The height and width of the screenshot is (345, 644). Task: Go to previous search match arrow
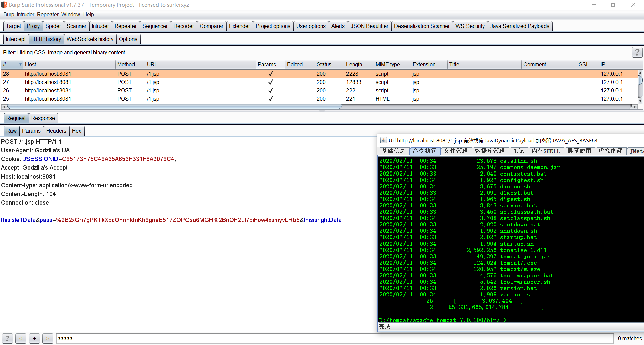click(21, 338)
